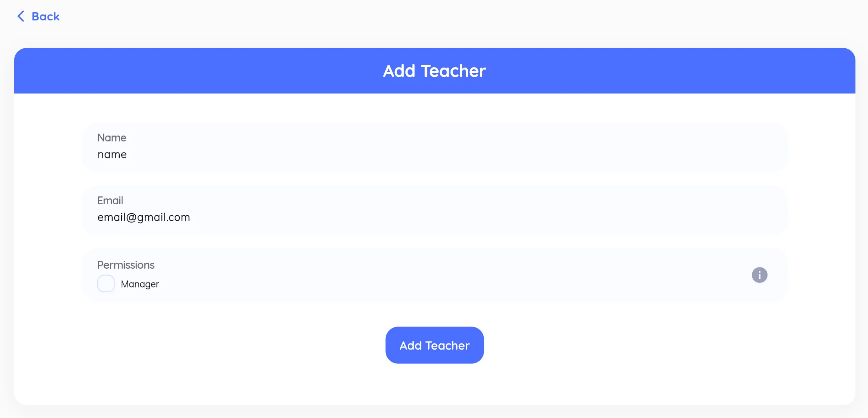Tick the Manager permission checkbox
The height and width of the screenshot is (418, 868).
tap(106, 284)
